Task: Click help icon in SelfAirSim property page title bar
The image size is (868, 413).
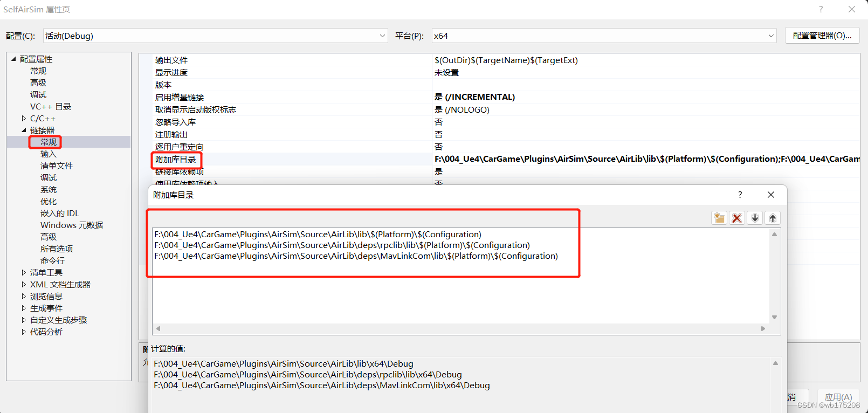Action: pyautogui.click(x=821, y=9)
